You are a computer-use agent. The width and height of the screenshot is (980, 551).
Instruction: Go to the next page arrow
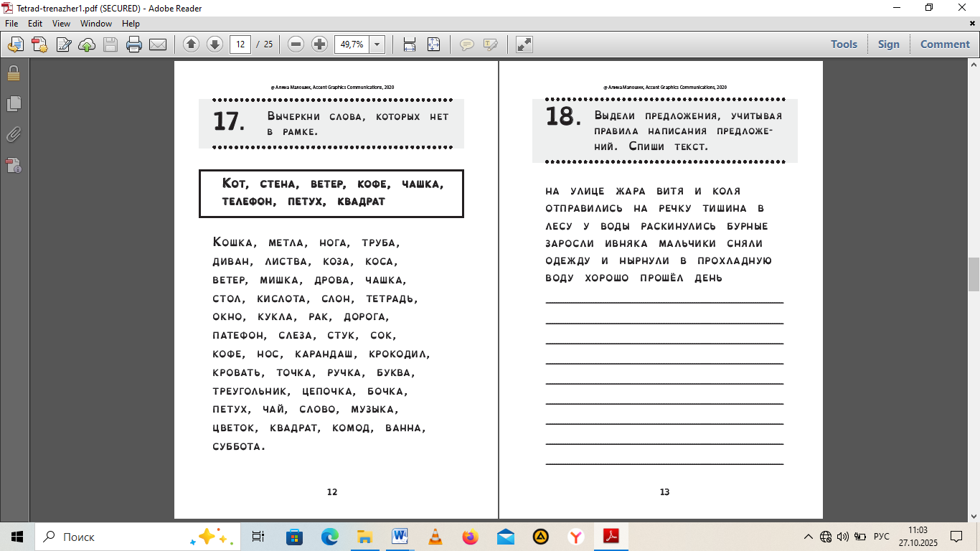coord(215,44)
